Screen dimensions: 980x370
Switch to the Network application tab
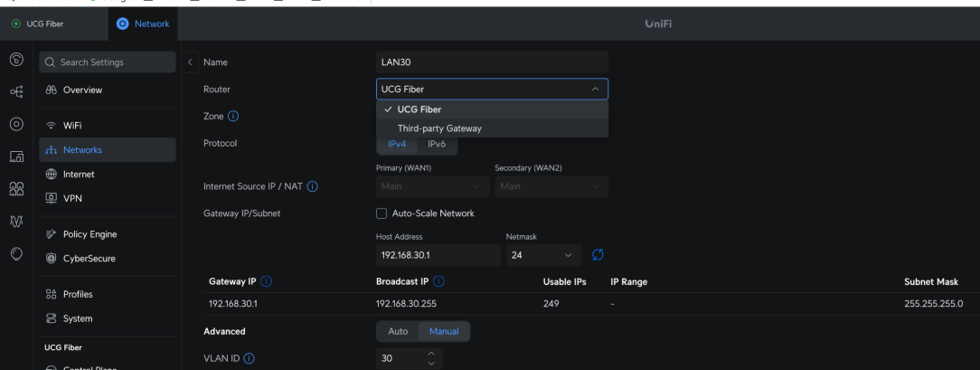tap(143, 24)
